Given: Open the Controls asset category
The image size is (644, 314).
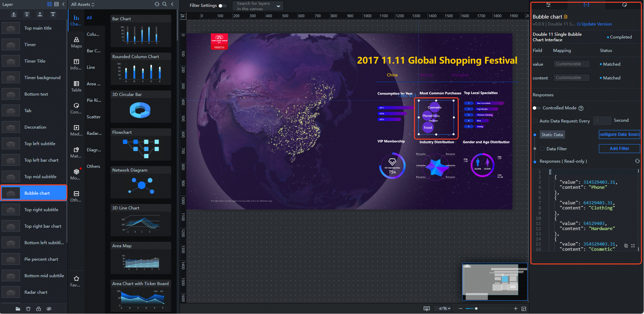Looking at the screenshot, I should coord(76,109).
